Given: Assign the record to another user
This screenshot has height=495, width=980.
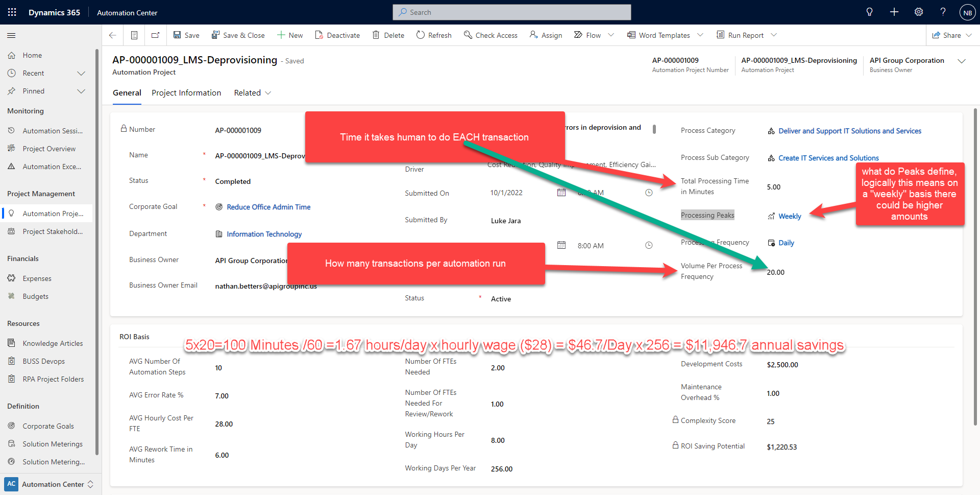Looking at the screenshot, I should coord(546,35).
